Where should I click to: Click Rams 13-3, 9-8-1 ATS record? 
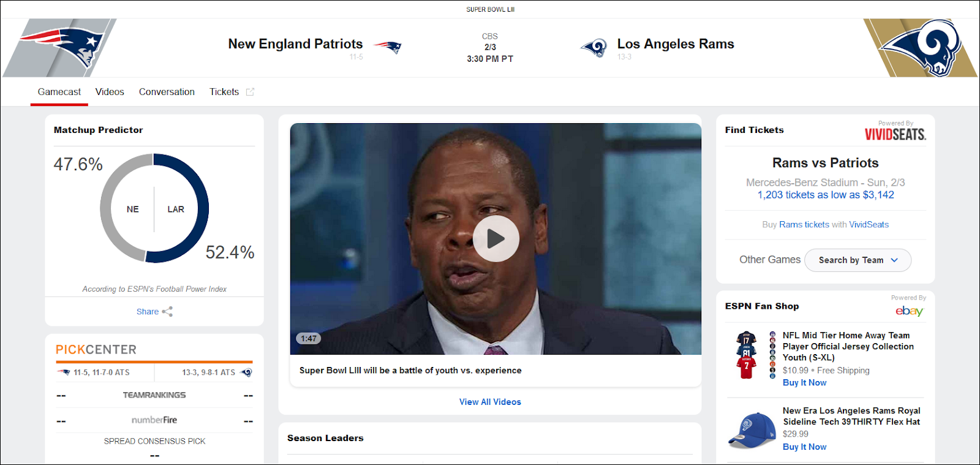coord(208,372)
